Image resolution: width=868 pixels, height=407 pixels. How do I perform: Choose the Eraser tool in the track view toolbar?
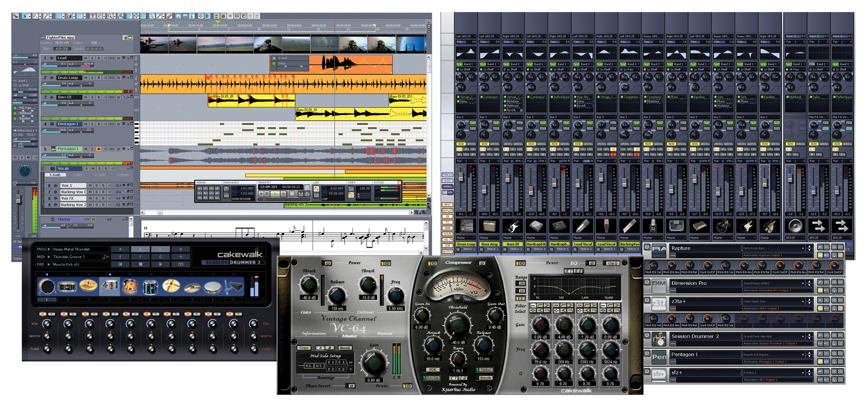coord(169,16)
